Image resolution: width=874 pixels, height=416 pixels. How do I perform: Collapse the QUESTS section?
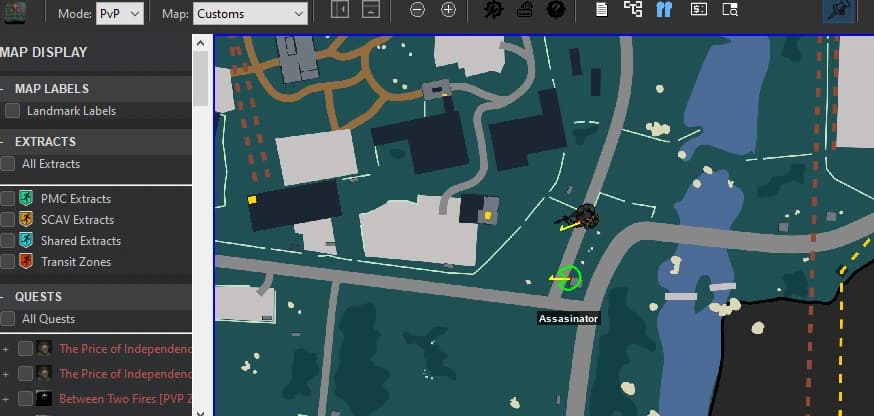coord(3,297)
